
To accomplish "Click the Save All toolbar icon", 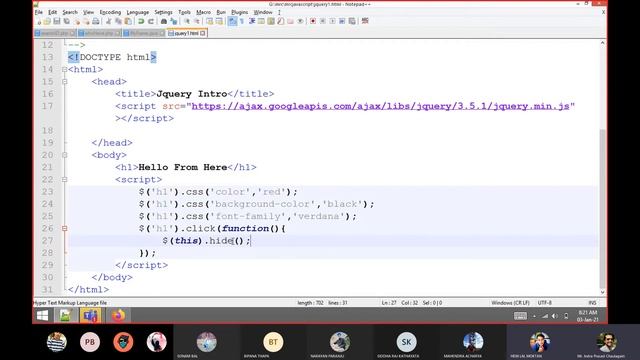I will (67, 21).
